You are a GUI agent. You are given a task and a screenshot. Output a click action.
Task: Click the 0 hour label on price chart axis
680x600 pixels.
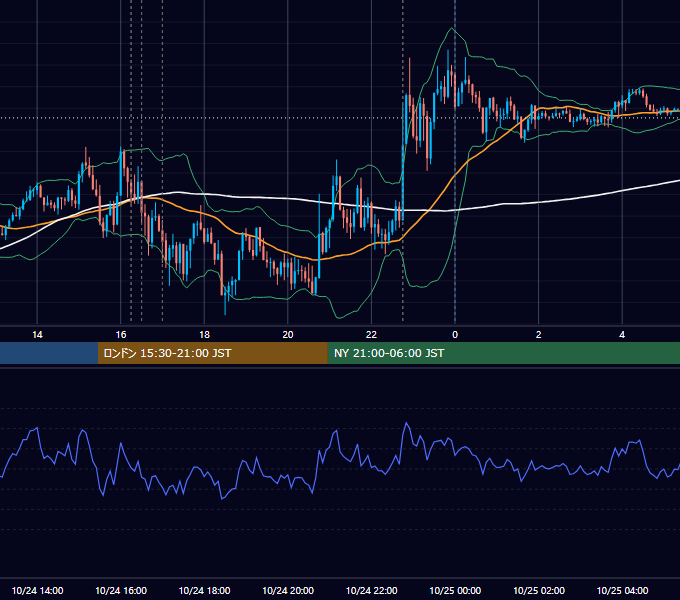point(455,335)
